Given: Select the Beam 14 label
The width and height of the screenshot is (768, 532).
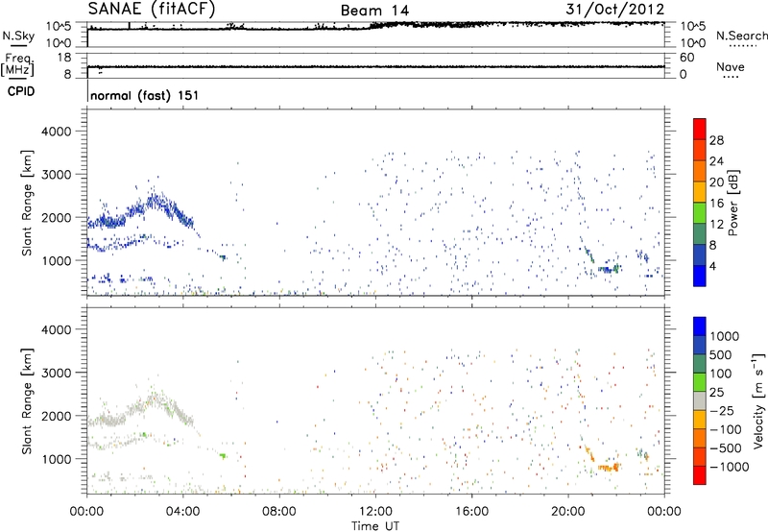Looking at the screenshot, I should point(374,11).
